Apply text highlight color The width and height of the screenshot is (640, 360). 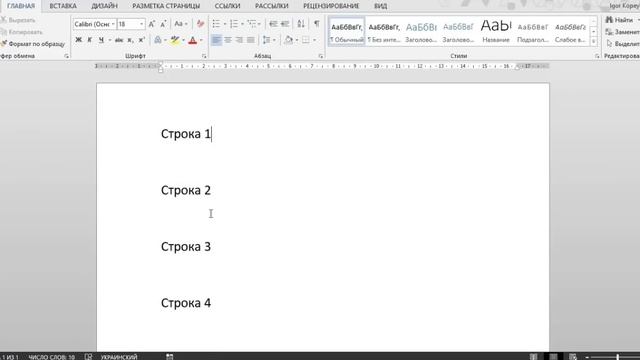click(175, 40)
